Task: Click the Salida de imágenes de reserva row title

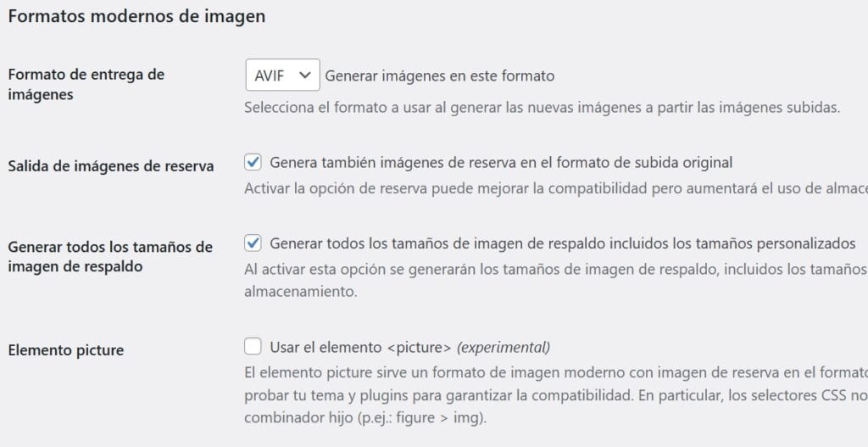Action: (111, 166)
